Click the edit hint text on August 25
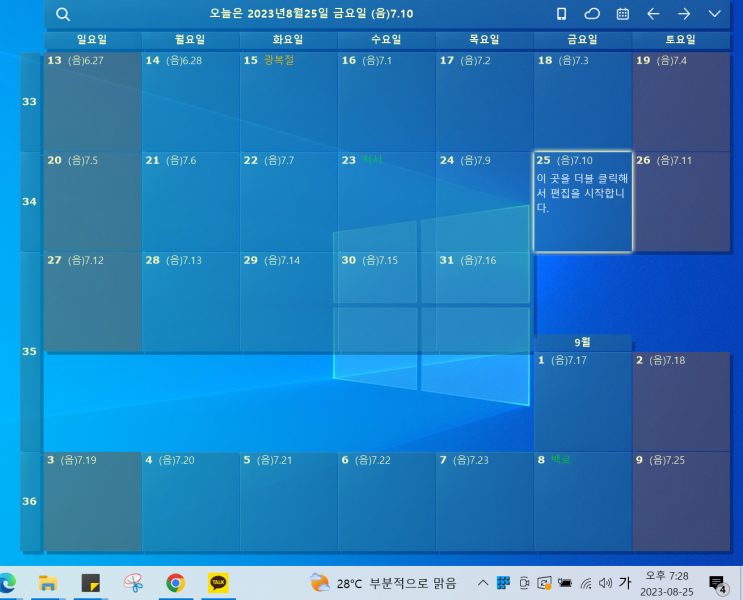 [582, 193]
